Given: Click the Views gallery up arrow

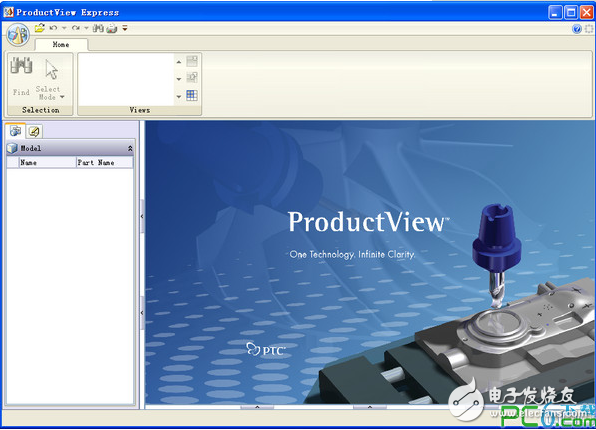Looking at the screenshot, I should click(179, 62).
